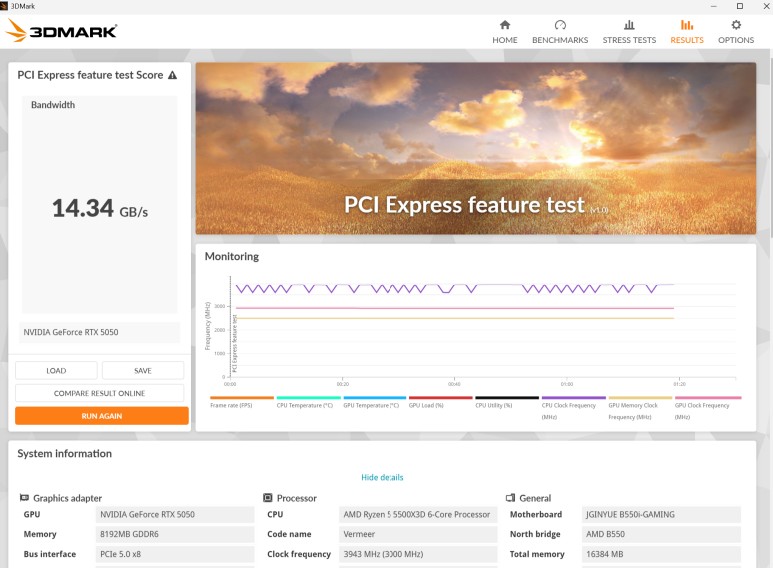Click the Bandwidth label in score panel
This screenshot has width=773, height=568.
[x=53, y=105]
